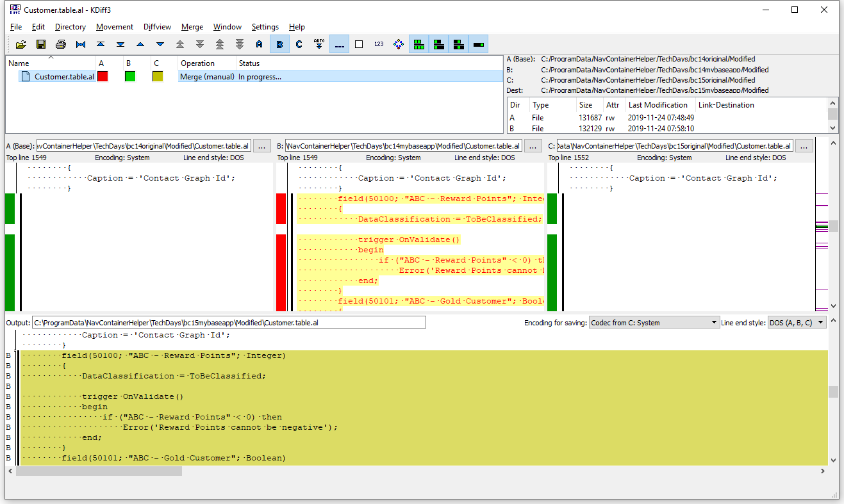Click the In progress... status cell
Image resolution: width=844 pixels, height=504 pixels.
click(x=260, y=77)
